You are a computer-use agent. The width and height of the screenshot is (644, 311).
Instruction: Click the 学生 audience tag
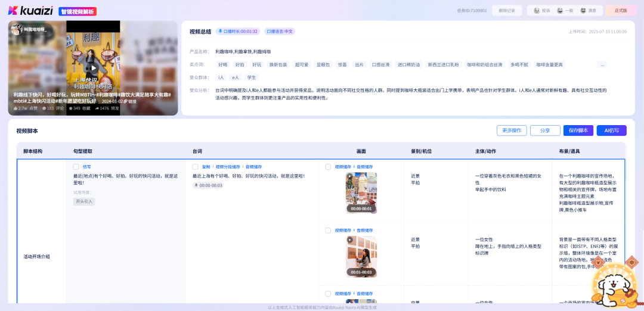click(252, 77)
